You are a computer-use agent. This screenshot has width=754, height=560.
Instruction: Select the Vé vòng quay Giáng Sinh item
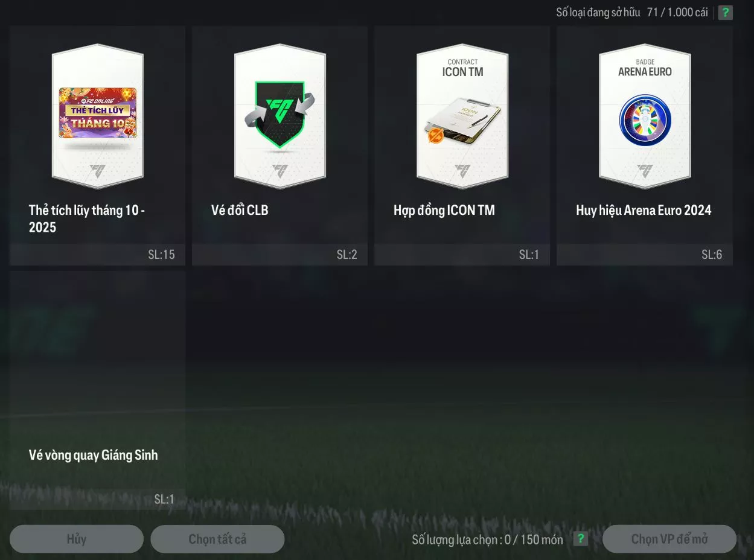point(97,390)
